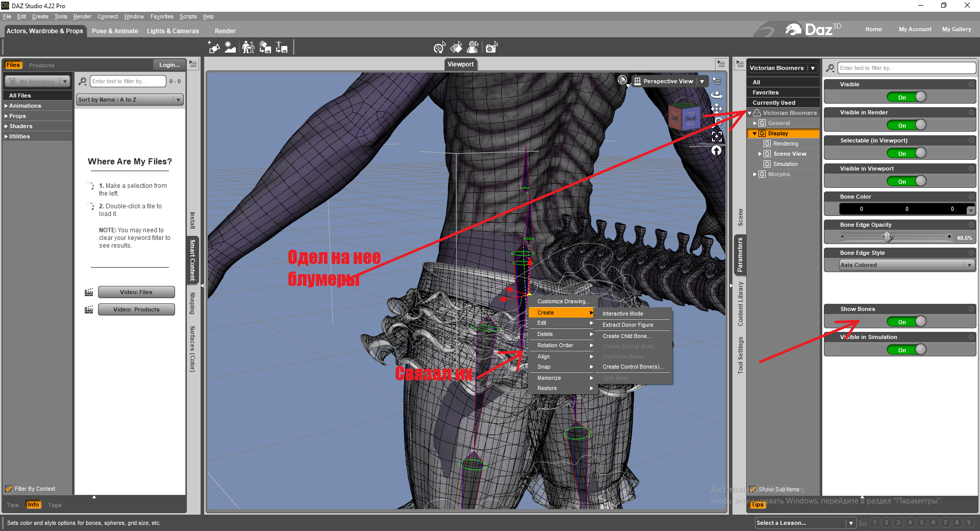The height and width of the screenshot is (531, 980).
Task: Click the Smart Content search magnifier icon
Action: point(83,81)
